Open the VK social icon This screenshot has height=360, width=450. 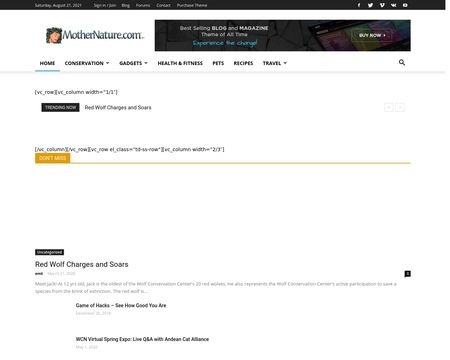pyautogui.click(x=394, y=5)
